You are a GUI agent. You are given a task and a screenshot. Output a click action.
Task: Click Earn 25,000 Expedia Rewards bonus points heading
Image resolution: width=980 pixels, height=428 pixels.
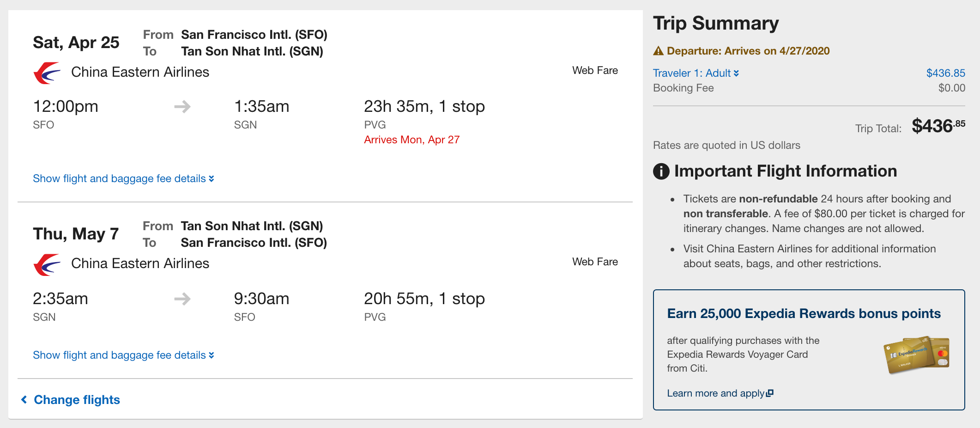coord(804,313)
